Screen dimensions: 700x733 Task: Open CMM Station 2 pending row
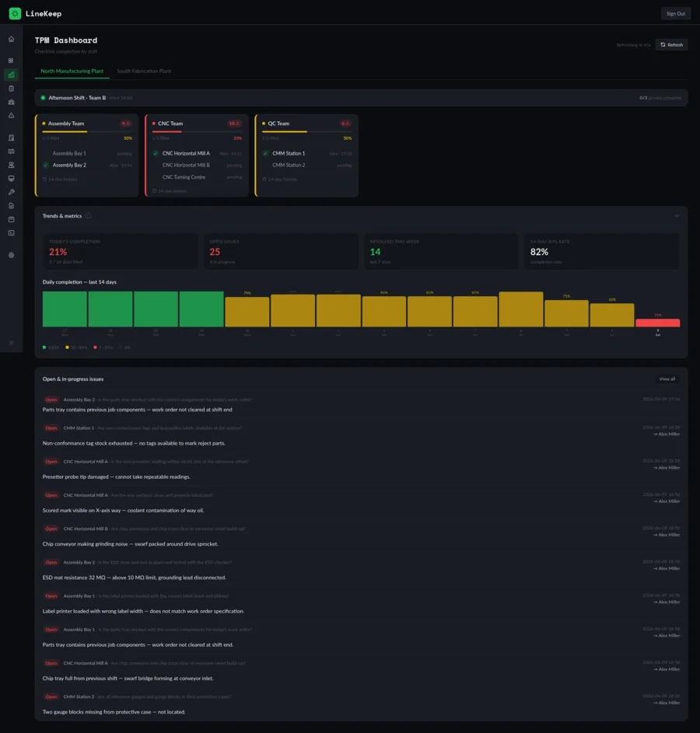pos(306,165)
